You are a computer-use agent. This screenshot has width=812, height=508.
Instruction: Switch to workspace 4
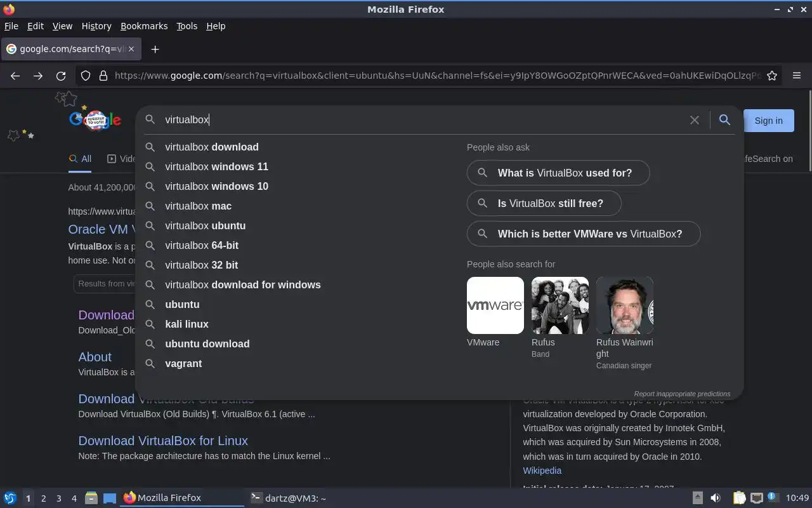pos(74,498)
